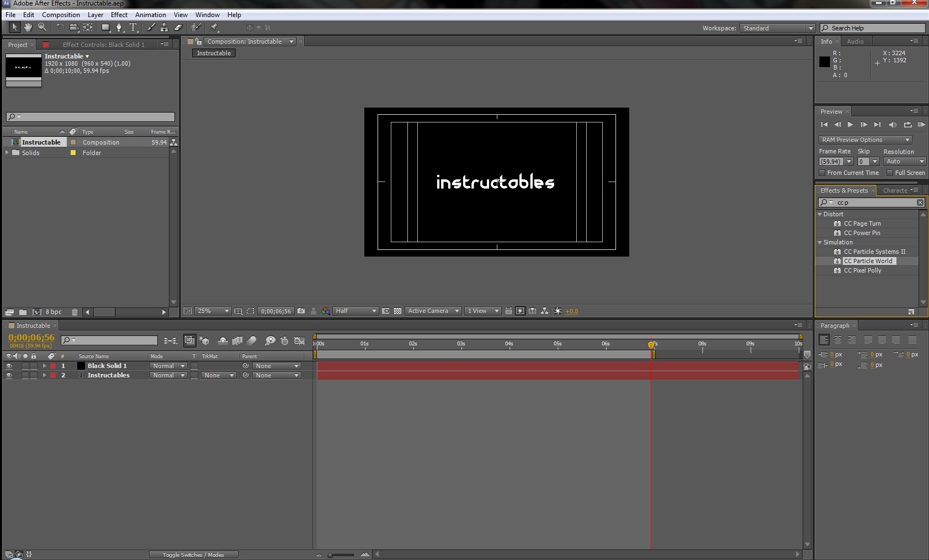
Task: Switch to the Audio tab
Action: (855, 41)
